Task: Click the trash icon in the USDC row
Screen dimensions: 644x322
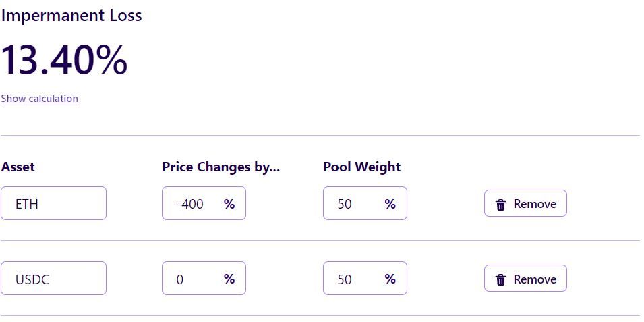Action: [500, 280]
